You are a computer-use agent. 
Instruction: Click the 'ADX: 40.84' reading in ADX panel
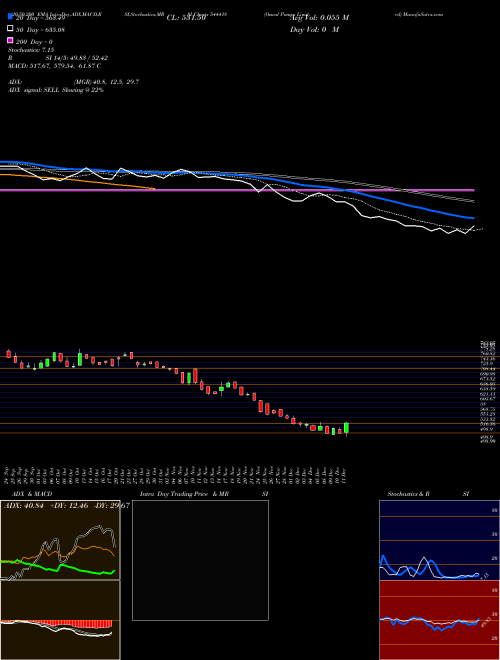24,505
